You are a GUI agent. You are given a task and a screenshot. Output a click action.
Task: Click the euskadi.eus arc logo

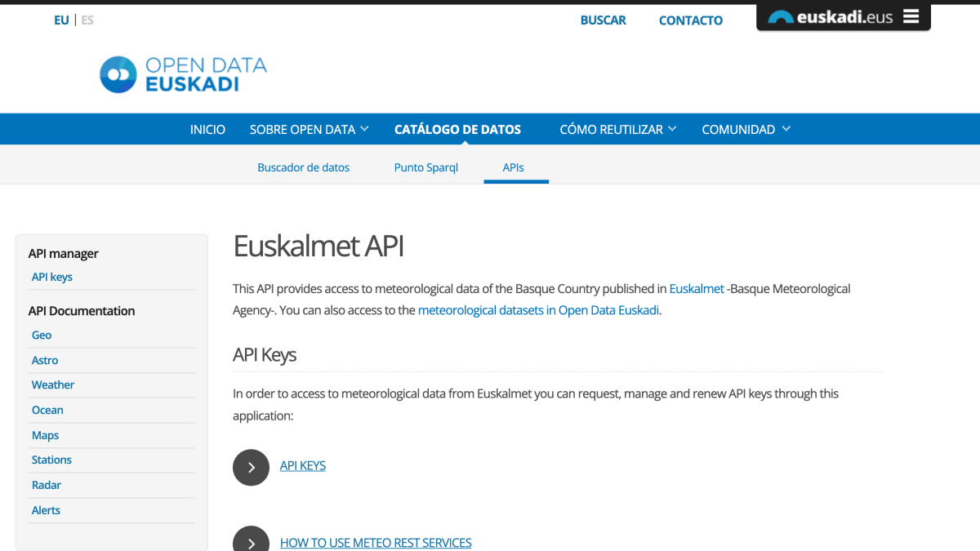(781, 16)
